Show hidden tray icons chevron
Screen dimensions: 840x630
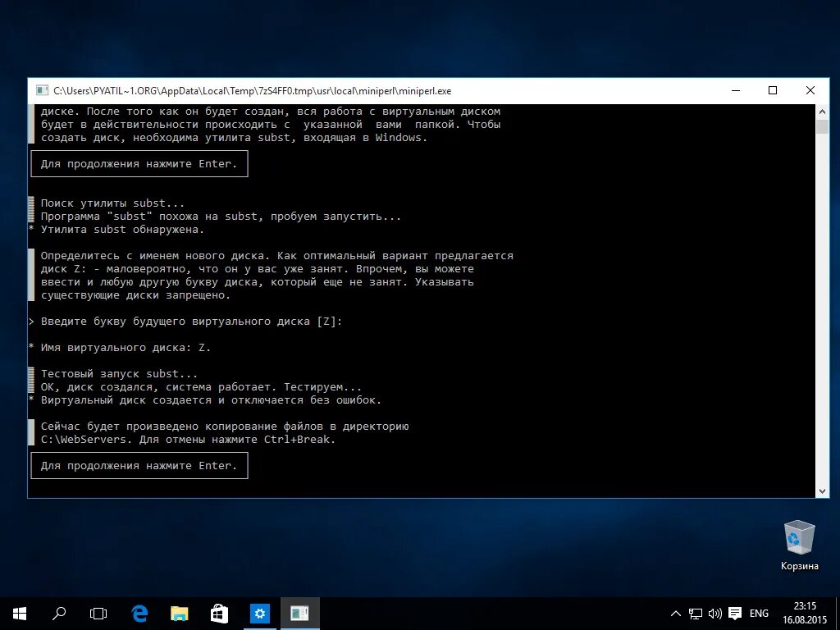(x=676, y=614)
